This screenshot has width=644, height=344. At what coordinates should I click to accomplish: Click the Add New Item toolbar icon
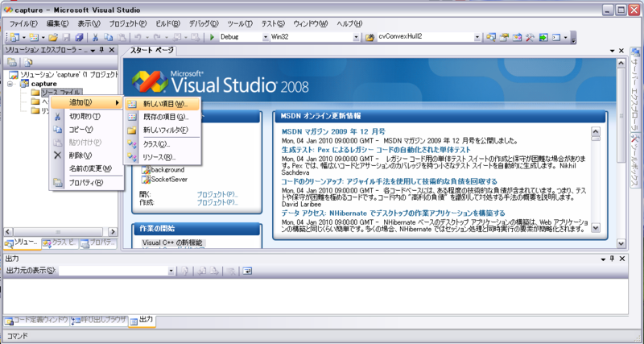click(34, 37)
